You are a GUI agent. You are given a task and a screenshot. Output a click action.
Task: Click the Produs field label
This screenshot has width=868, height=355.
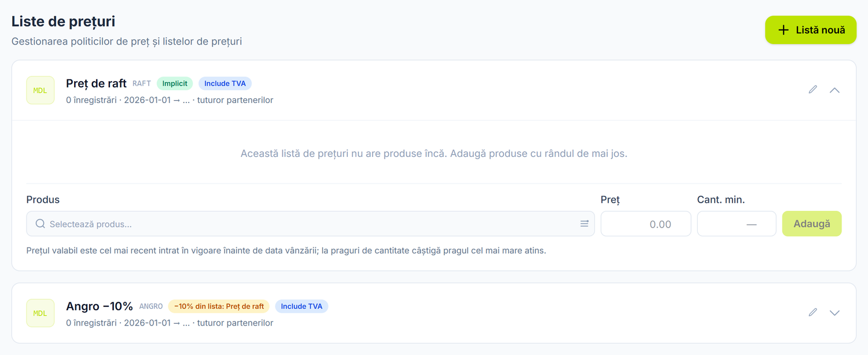tap(43, 200)
